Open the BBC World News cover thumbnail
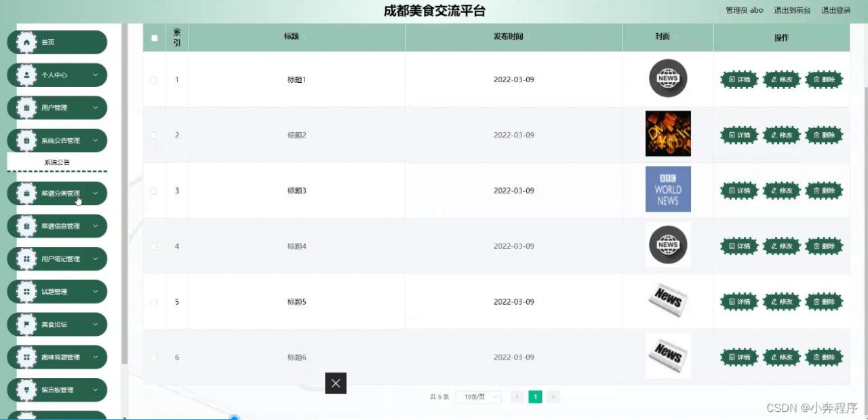 [x=668, y=189]
